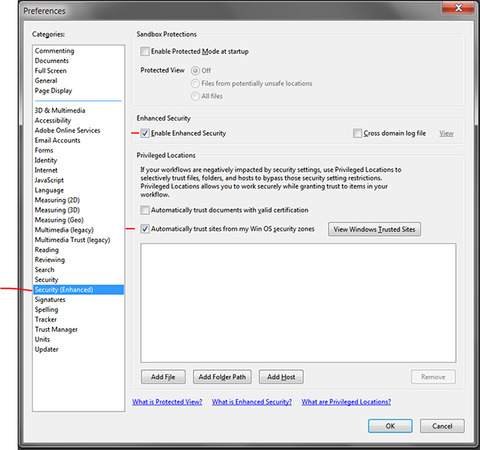Select the Off radio for Protected View

(x=195, y=71)
